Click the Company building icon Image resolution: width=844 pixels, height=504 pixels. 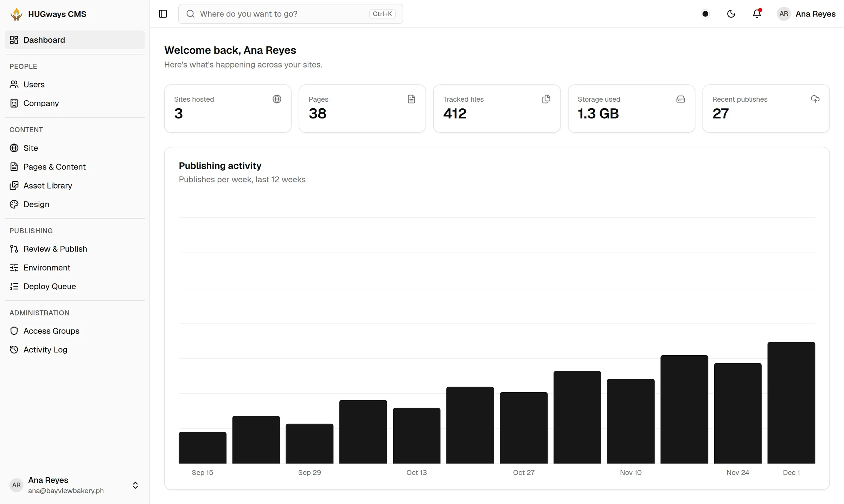coord(14,103)
